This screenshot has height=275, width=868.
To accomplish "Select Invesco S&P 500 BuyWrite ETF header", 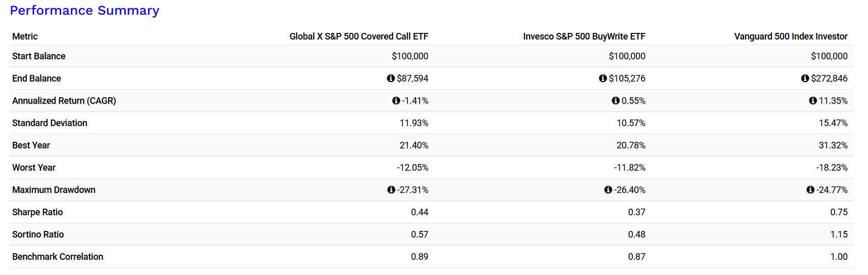I will click(x=584, y=36).
